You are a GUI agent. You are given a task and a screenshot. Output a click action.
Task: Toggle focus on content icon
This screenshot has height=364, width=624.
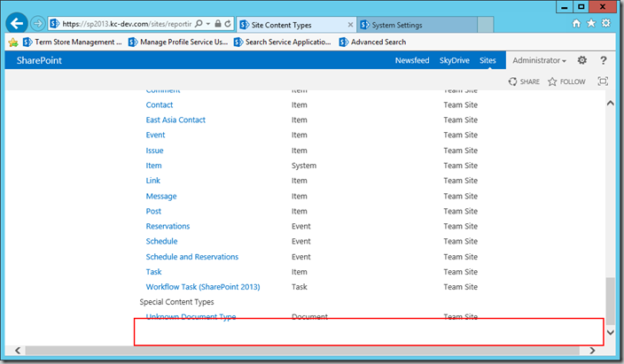point(603,81)
